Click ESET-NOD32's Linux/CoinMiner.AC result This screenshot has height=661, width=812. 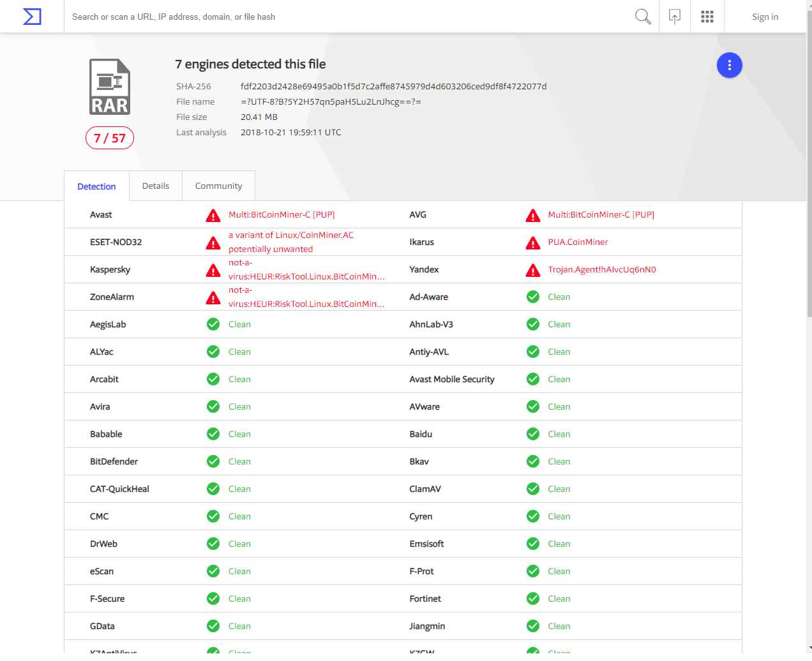291,242
